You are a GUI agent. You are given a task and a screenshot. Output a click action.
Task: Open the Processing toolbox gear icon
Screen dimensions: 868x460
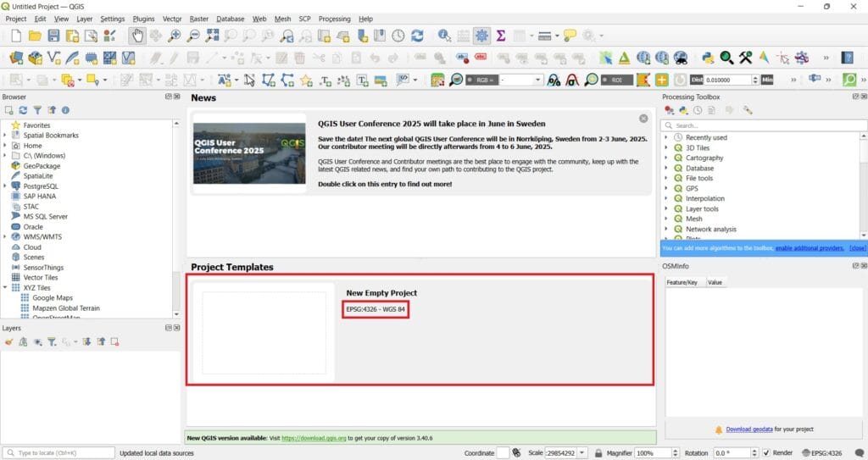coord(481,36)
